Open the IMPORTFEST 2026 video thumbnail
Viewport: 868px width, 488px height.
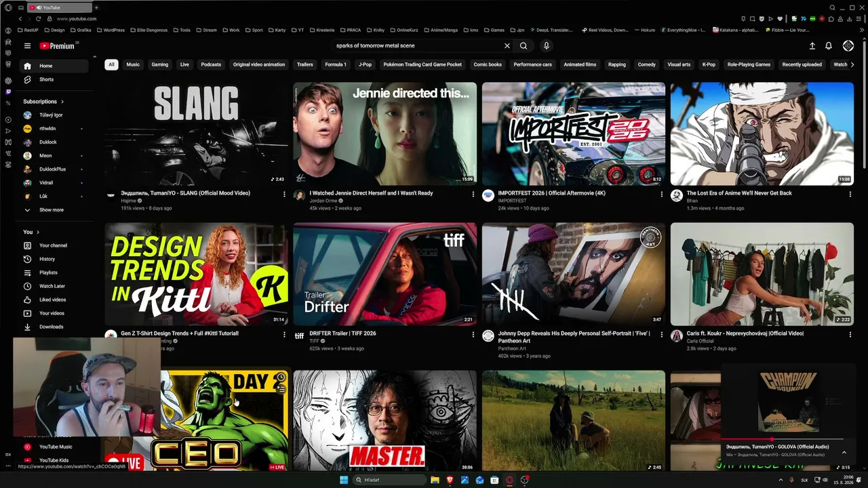coord(574,134)
